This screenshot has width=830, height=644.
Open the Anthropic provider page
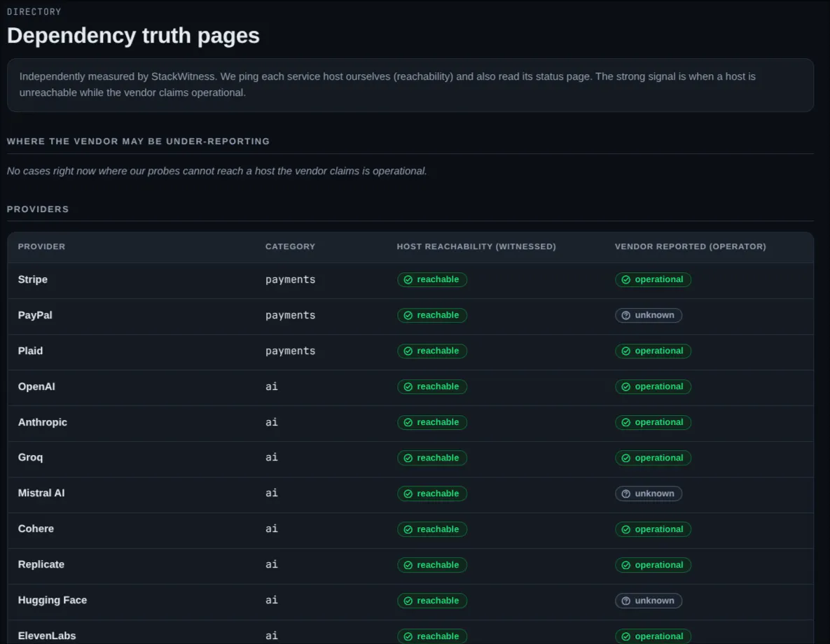pos(42,422)
